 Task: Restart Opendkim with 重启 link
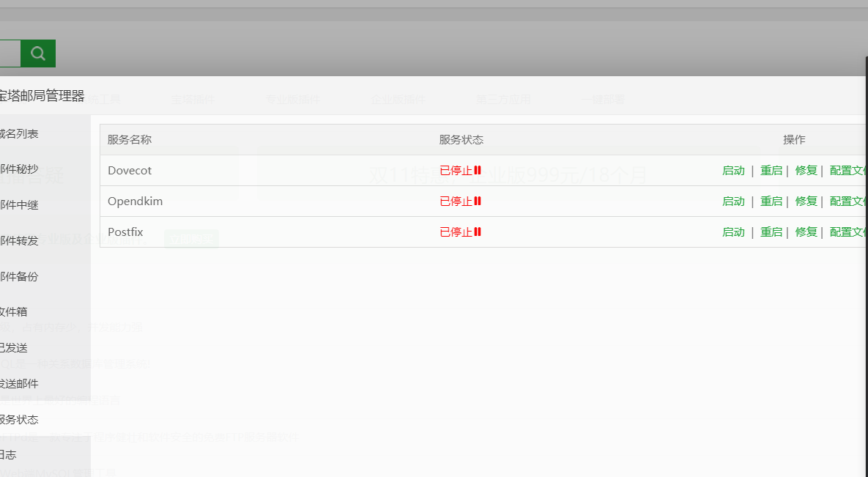(x=771, y=201)
